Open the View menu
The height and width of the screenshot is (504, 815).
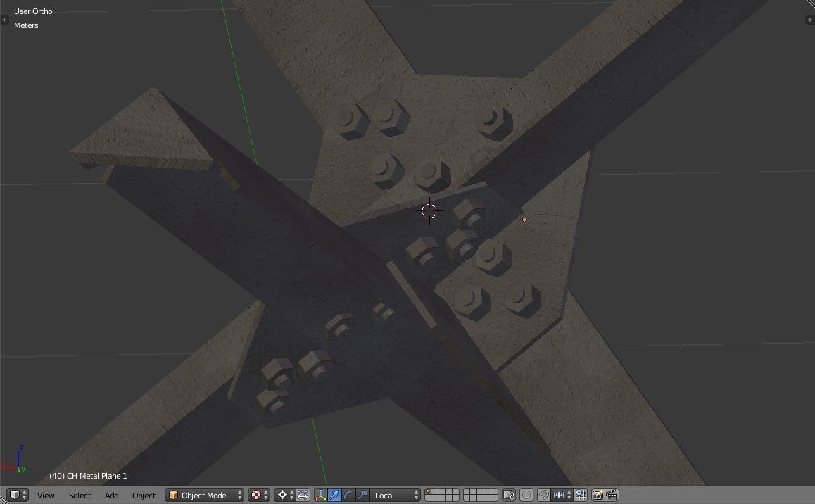pos(46,496)
